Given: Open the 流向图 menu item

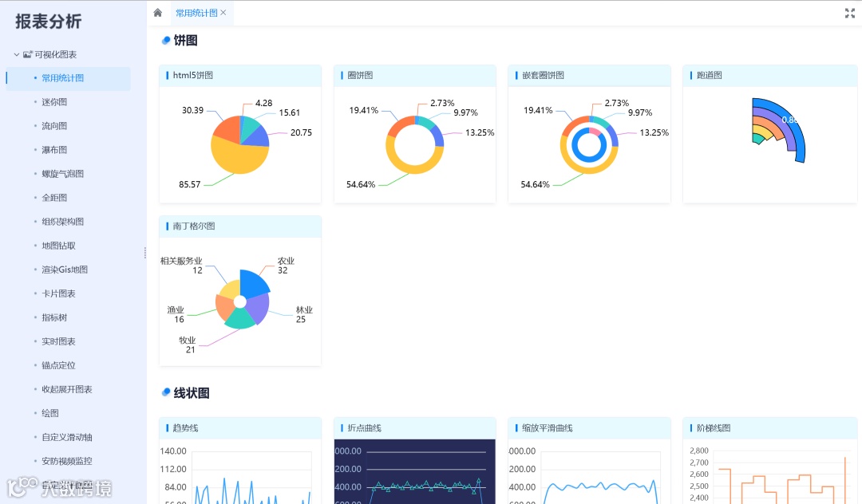Looking at the screenshot, I should [54, 126].
